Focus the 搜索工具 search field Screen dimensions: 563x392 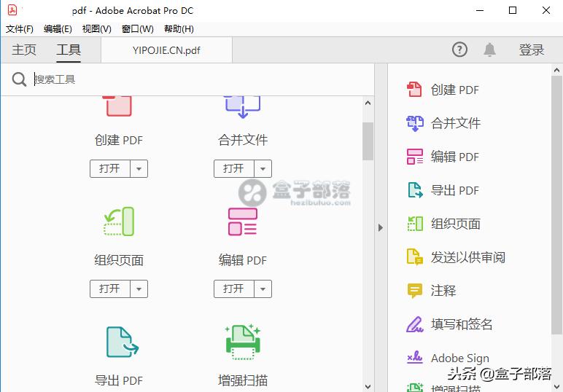201,79
